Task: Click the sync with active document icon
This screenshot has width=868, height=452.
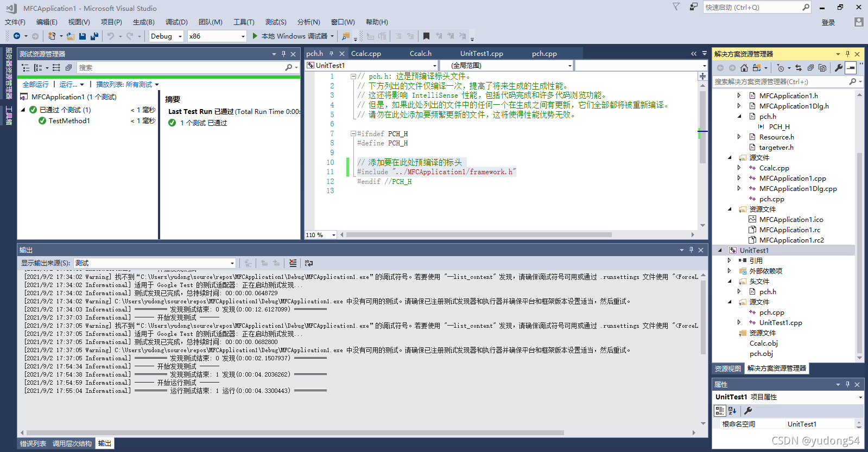Action: click(799, 68)
